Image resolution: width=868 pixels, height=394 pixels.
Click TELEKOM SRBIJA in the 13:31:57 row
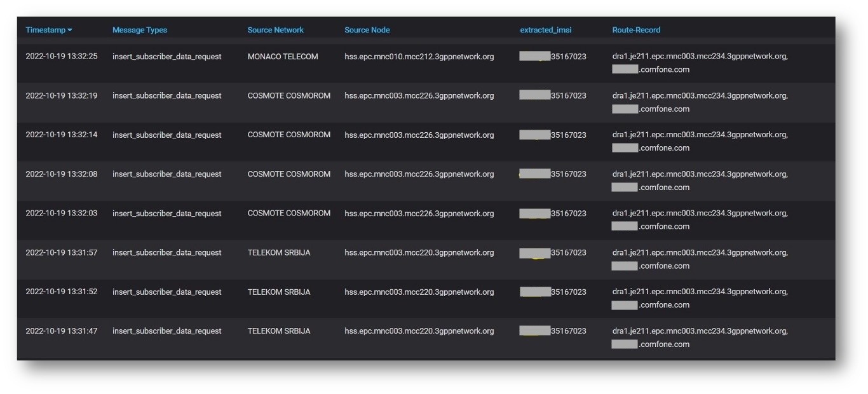click(279, 253)
